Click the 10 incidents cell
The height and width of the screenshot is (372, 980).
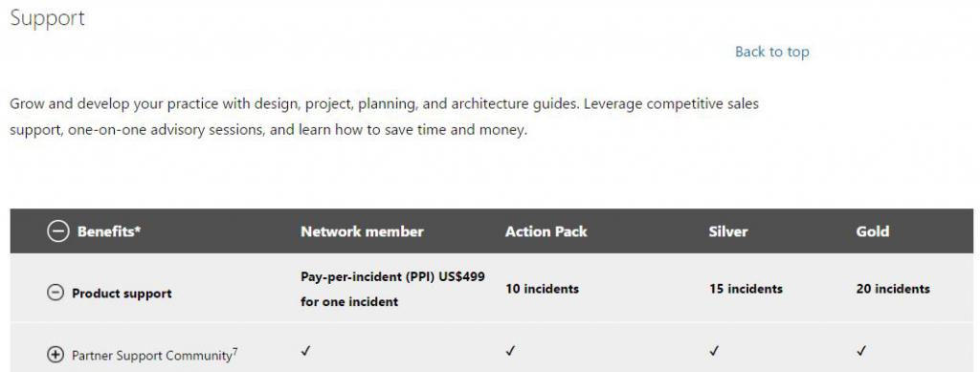(x=542, y=289)
